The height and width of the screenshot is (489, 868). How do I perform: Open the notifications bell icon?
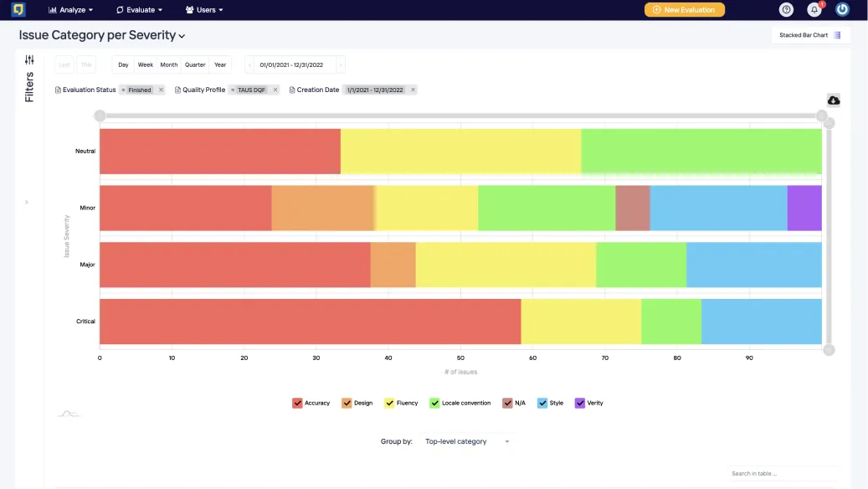(814, 9)
